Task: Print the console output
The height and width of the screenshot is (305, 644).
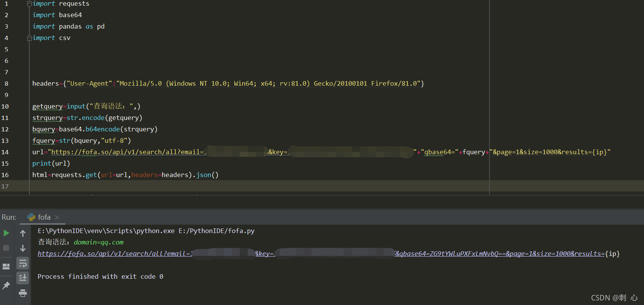Action: pyautogui.click(x=23, y=293)
